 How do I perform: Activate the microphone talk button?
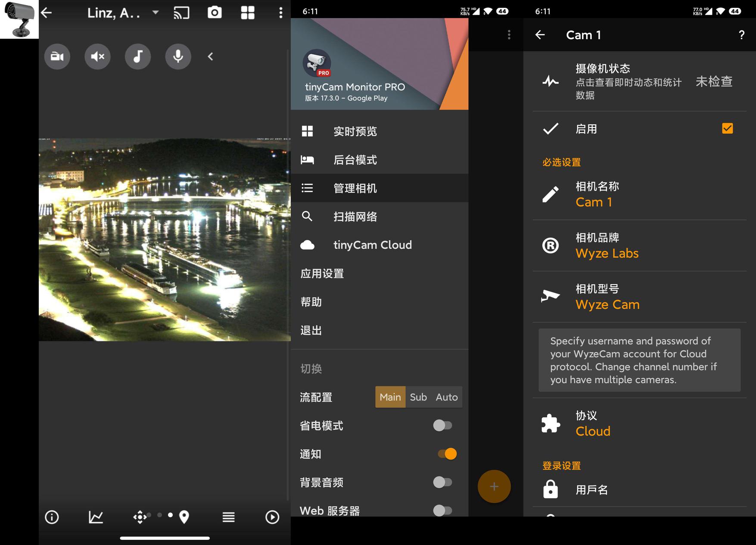[x=178, y=56]
